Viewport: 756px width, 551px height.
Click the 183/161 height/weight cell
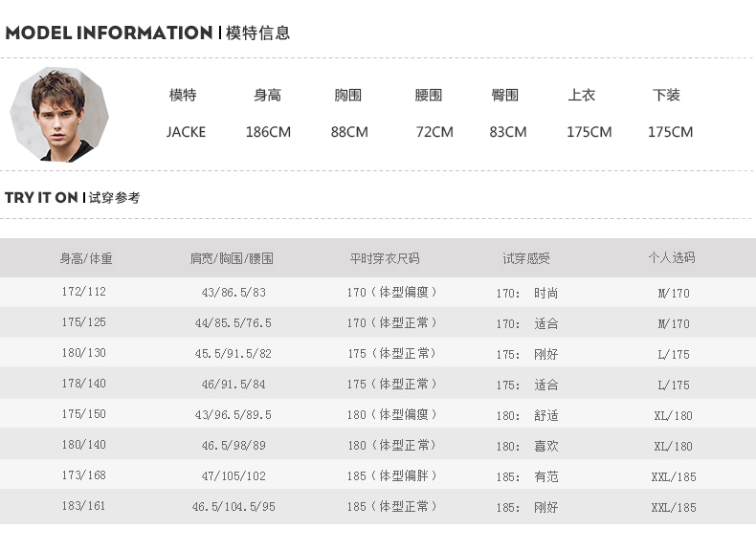coord(84,506)
